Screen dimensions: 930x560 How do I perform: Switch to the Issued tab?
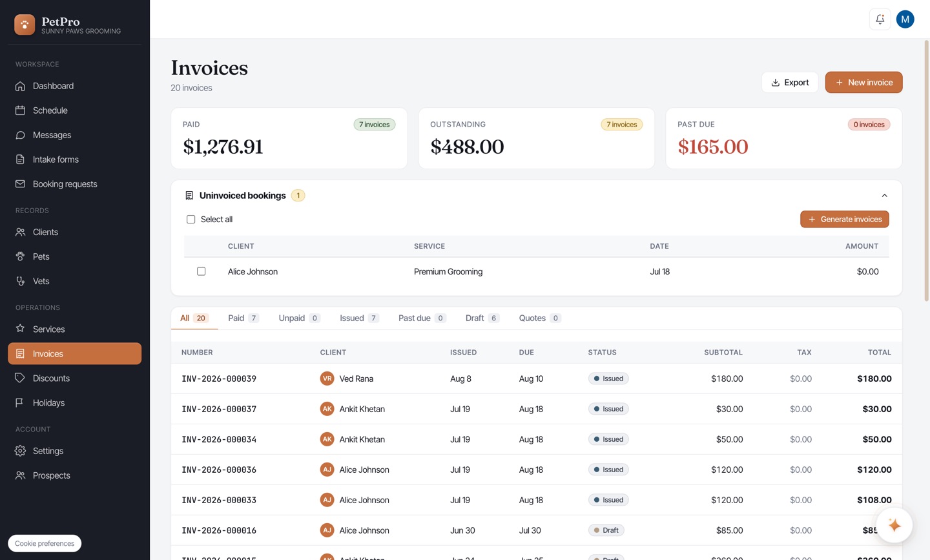pyautogui.click(x=359, y=318)
